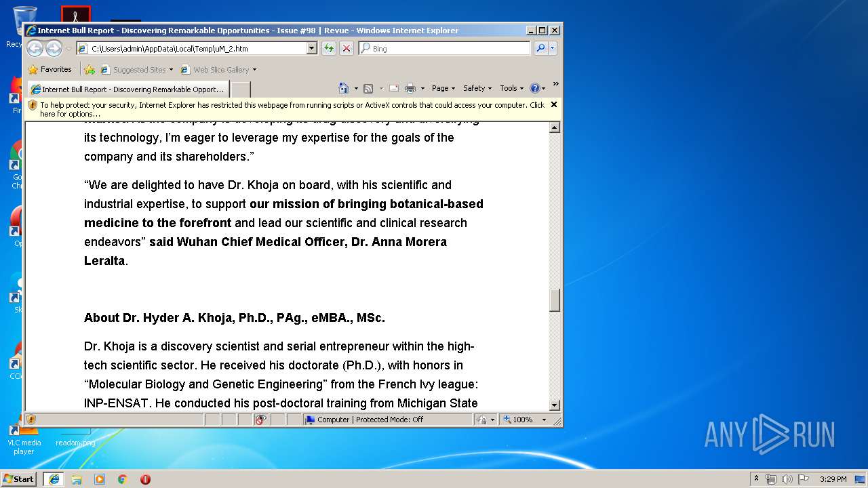Refresh the page with the green arrows icon
This screenshot has height=488, width=868.
pos(328,48)
